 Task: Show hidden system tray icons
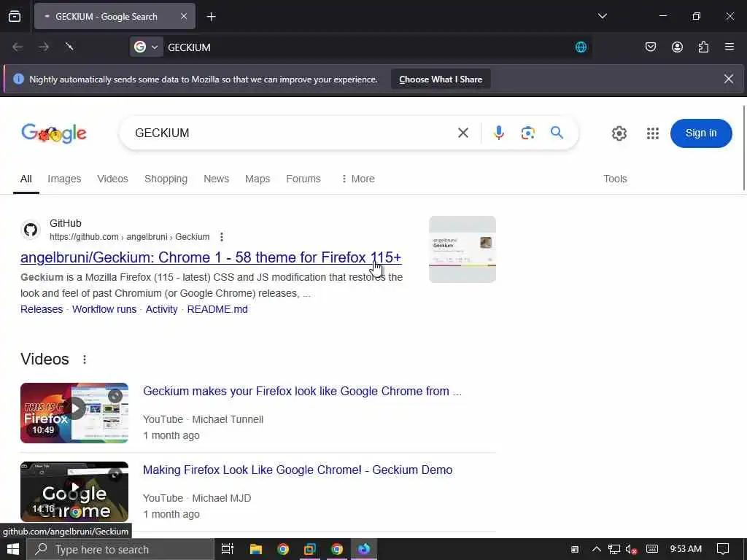[x=596, y=549]
